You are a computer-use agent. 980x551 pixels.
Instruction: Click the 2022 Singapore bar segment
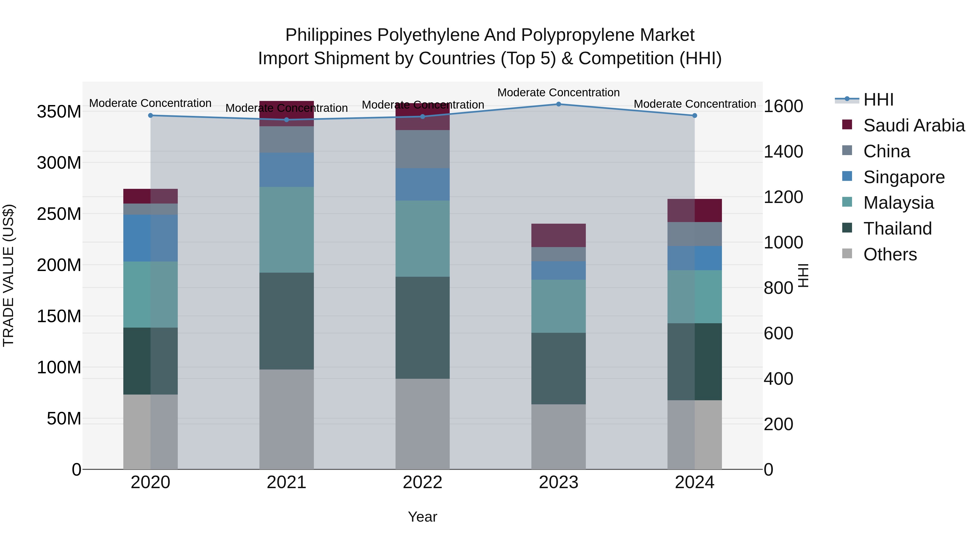pyautogui.click(x=423, y=184)
